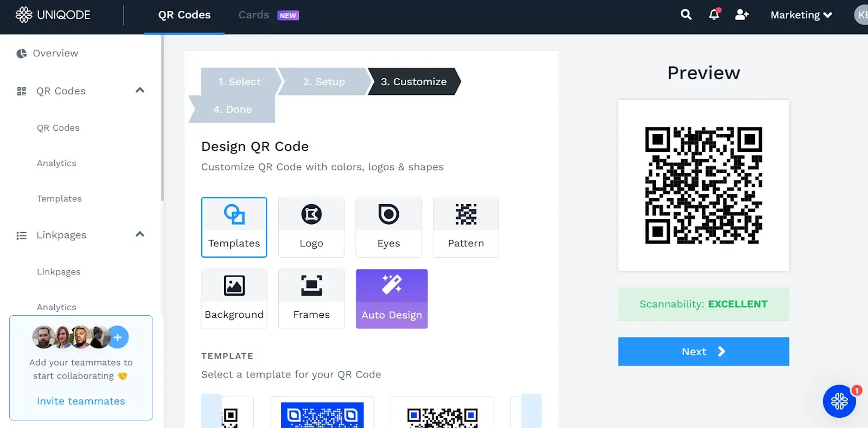Screen dimensions: 868x428
Task: Choose the black-and-blue QR template thumbnail
Action: click(x=442, y=413)
